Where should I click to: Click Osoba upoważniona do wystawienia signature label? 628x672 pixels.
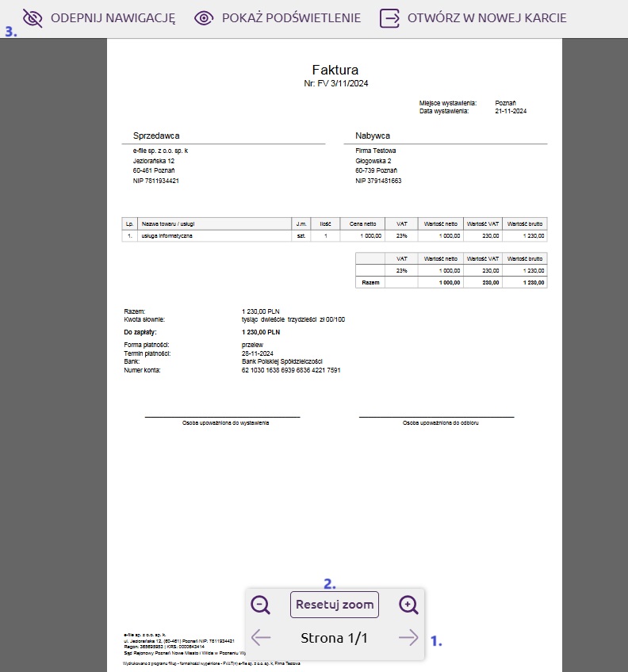[x=226, y=422]
